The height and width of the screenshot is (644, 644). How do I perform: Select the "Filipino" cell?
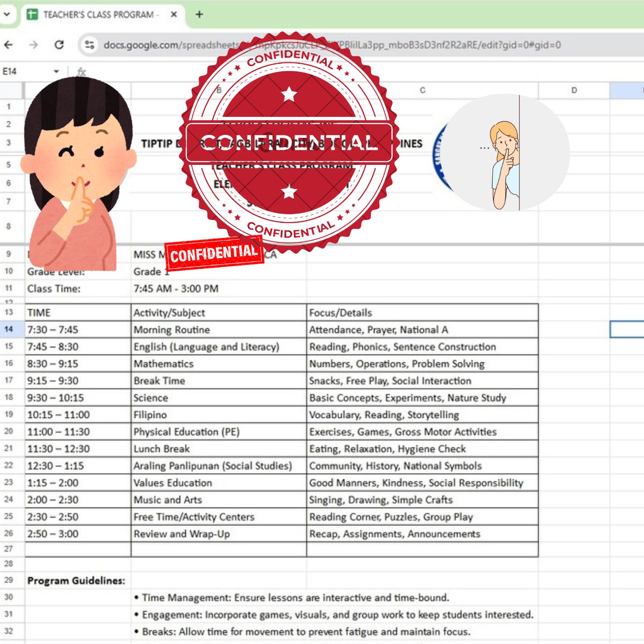[x=219, y=415]
